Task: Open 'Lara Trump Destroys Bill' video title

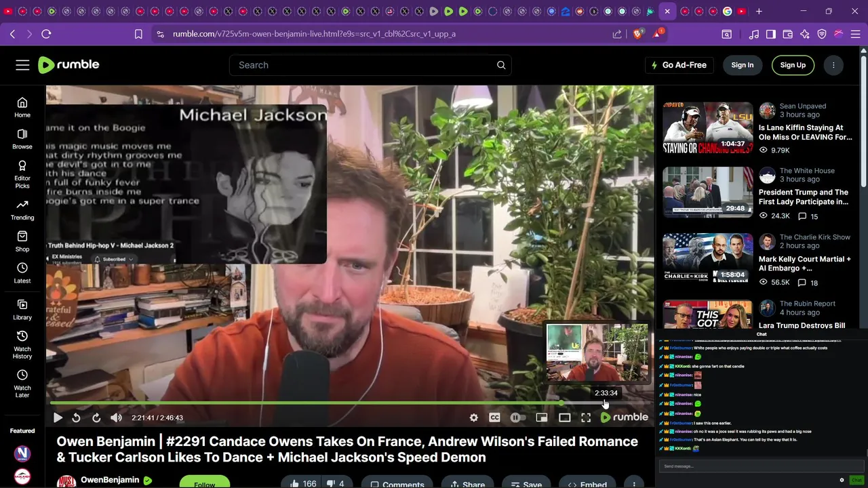Action: tap(802, 325)
